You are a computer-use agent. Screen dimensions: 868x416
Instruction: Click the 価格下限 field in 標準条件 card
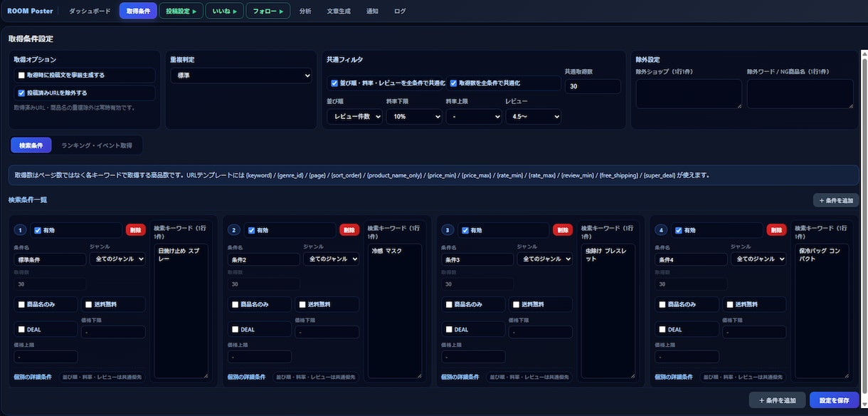click(x=113, y=332)
